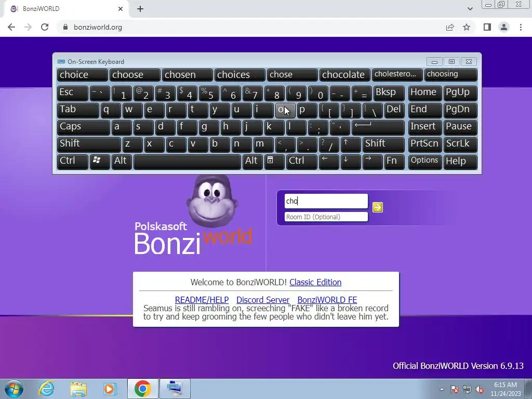This screenshot has height=399, width=532.
Task: Click the nickname field containing 'cho'
Action: coord(326,201)
